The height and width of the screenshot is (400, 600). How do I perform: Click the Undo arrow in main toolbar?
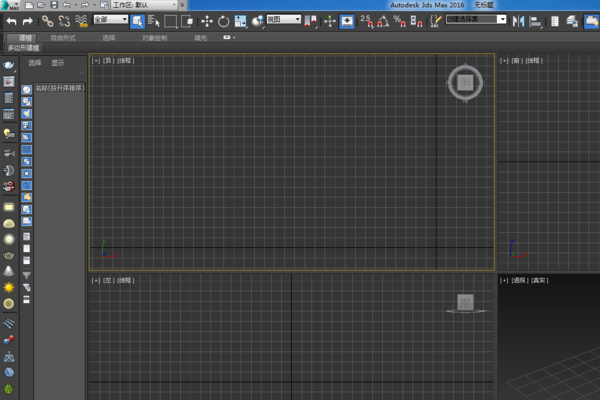coord(11,20)
